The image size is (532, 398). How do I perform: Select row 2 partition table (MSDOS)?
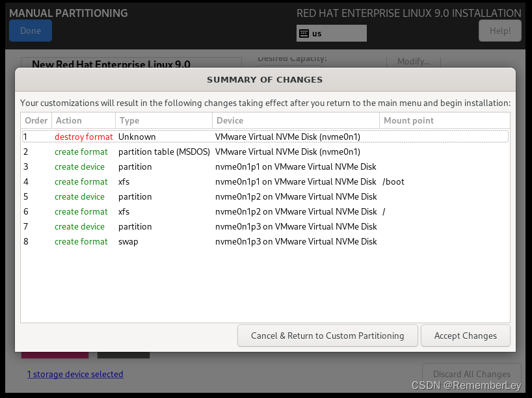pyautogui.click(x=265, y=152)
